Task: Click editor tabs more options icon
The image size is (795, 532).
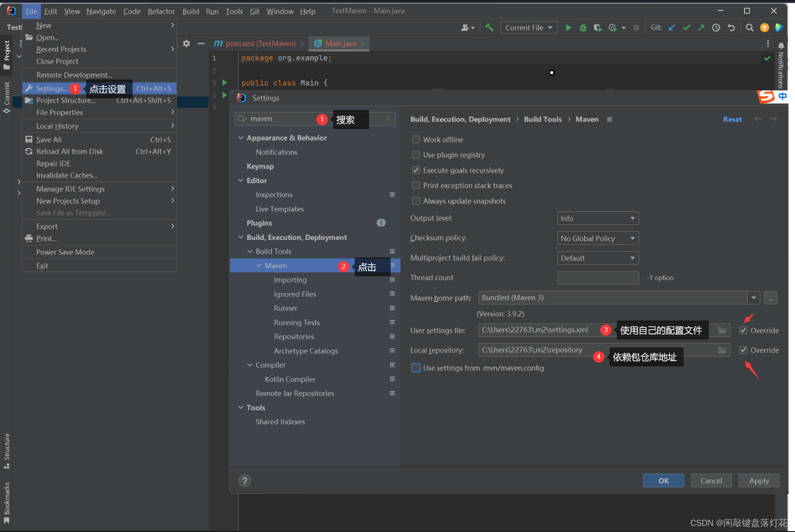Action: (x=768, y=43)
